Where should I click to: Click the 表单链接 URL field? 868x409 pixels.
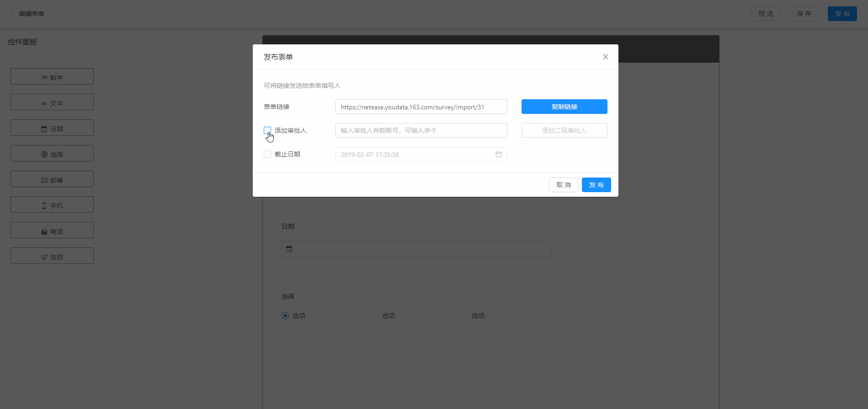pyautogui.click(x=421, y=107)
